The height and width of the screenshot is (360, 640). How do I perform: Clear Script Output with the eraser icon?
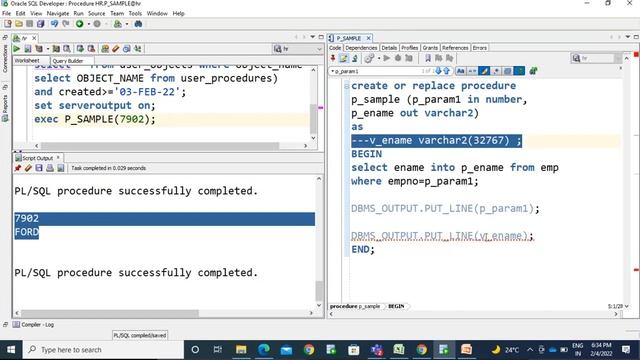coord(28,168)
